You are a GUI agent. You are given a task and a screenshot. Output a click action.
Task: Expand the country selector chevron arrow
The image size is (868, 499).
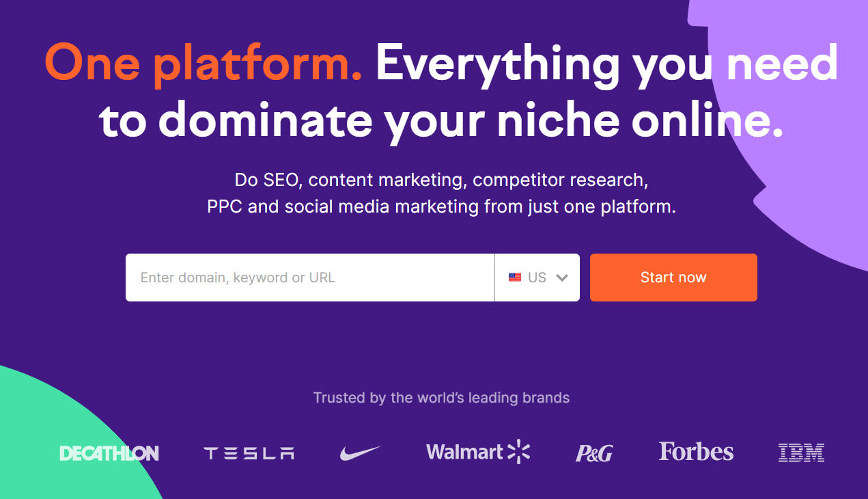(x=562, y=278)
